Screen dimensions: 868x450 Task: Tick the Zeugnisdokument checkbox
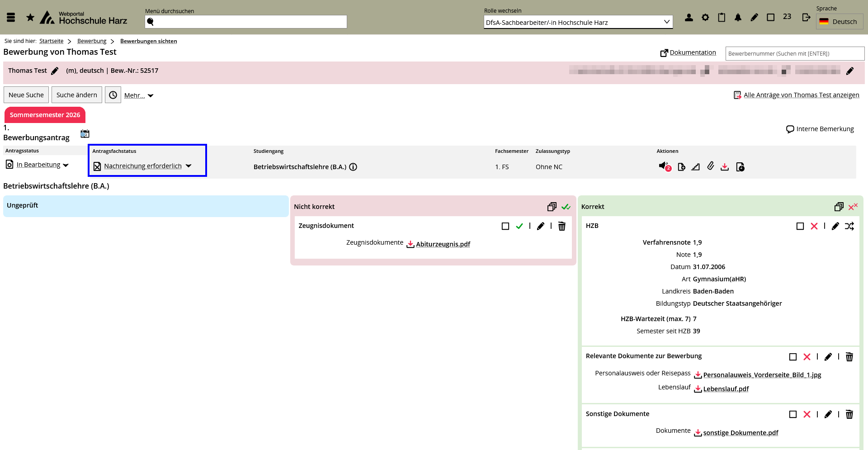tap(505, 226)
